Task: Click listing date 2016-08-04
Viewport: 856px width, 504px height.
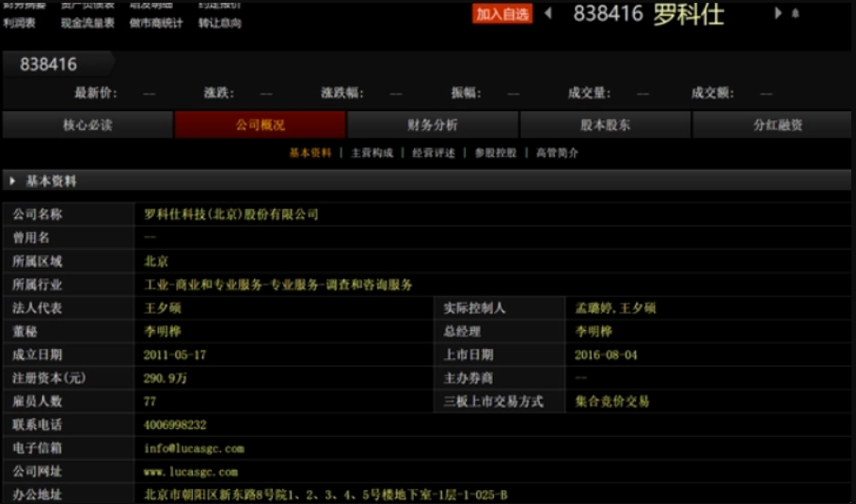Action: point(606,355)
